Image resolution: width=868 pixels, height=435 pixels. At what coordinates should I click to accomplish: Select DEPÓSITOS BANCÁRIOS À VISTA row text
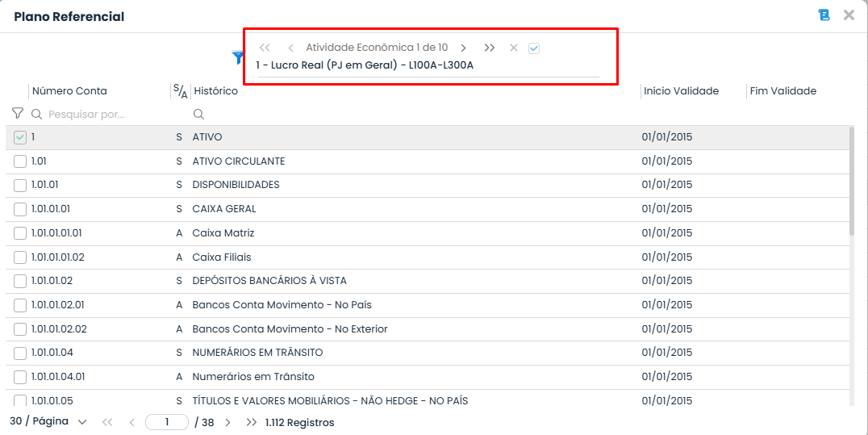click(269, 280)
